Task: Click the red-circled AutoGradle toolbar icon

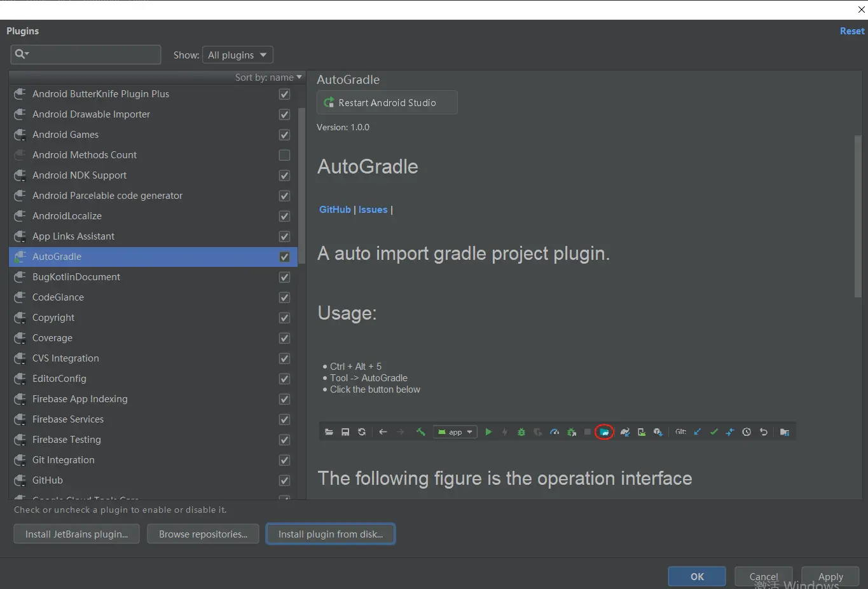Action: pyautogui.click(x=604, y=432)
